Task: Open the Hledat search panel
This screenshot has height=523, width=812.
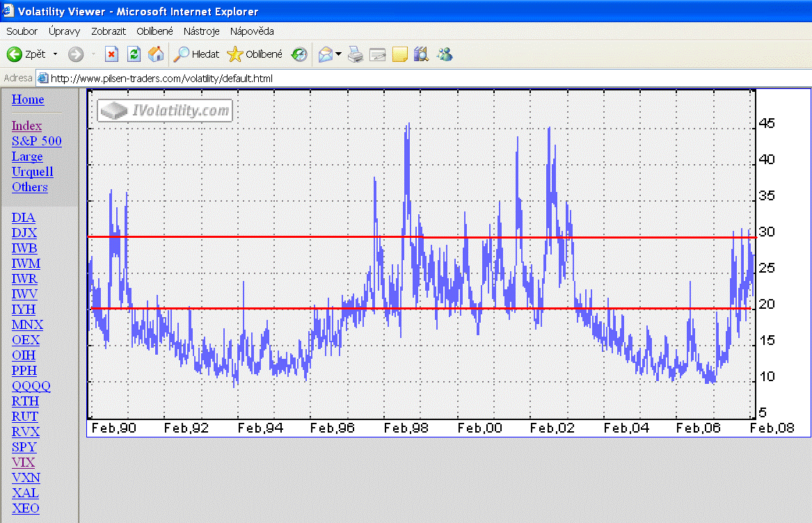Action: tap(197, 54)
